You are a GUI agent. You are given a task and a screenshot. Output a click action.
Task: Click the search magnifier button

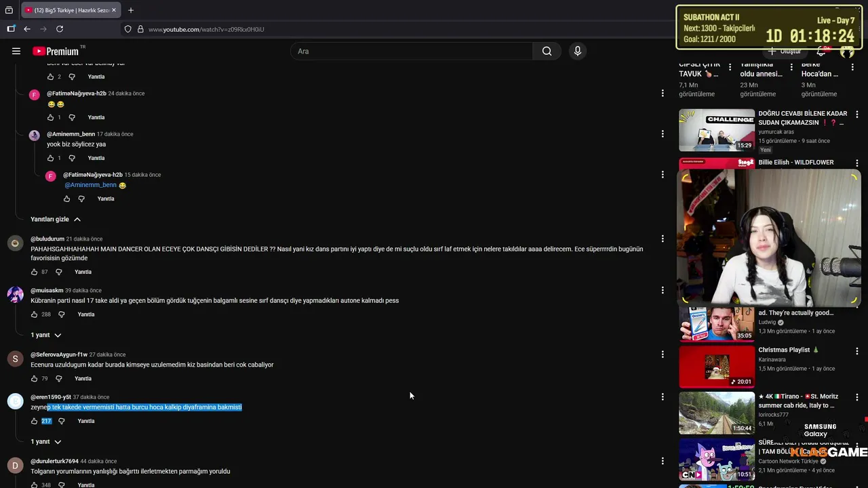pyautogui.click(x=547, y=51)
